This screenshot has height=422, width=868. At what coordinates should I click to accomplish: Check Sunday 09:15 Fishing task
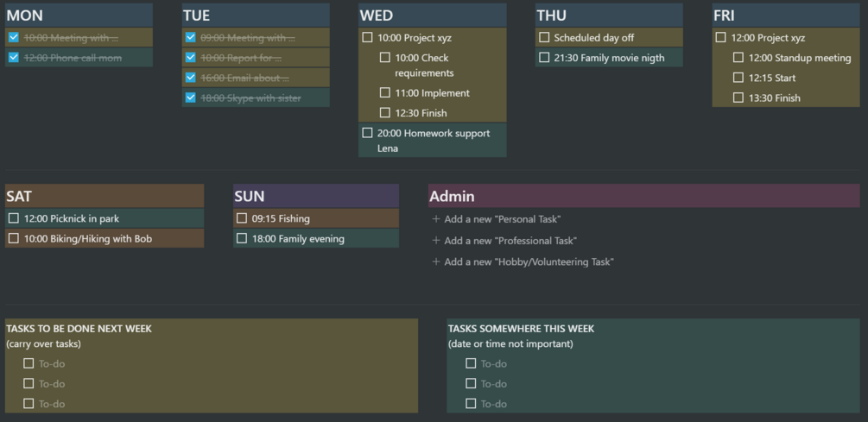(242, 218)
